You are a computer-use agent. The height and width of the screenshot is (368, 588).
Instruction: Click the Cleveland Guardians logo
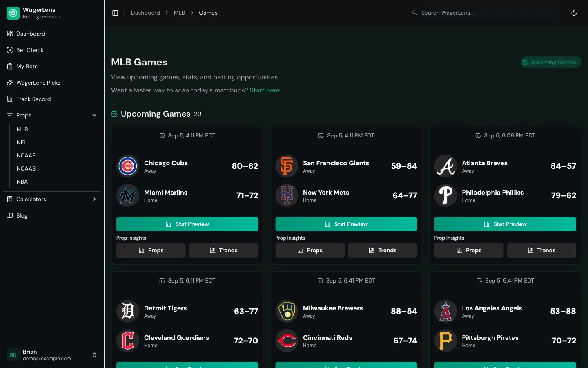coord(128,341)
